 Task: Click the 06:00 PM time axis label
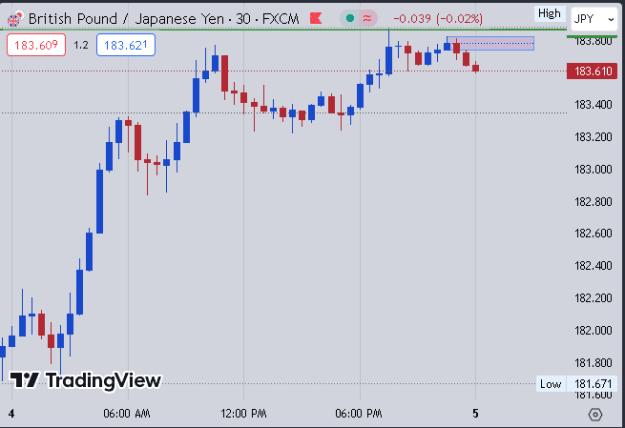point(359,414)
